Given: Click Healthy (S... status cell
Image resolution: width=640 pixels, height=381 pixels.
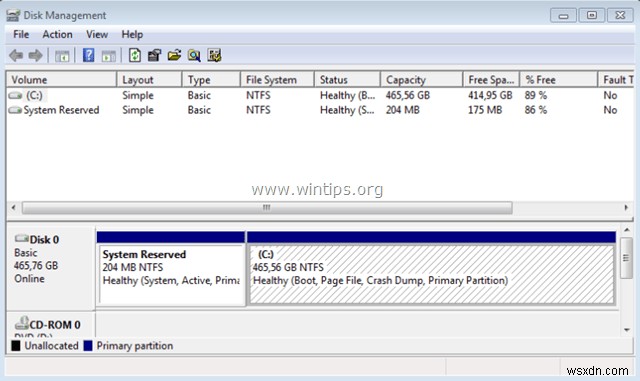Looking at the screenshot, I should [347, 110].
